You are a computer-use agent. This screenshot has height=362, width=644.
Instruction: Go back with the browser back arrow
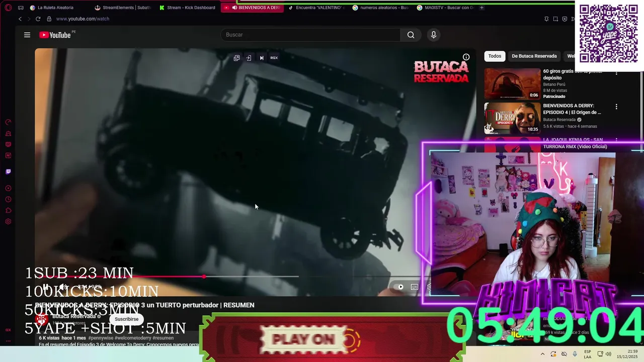point(20,19)
